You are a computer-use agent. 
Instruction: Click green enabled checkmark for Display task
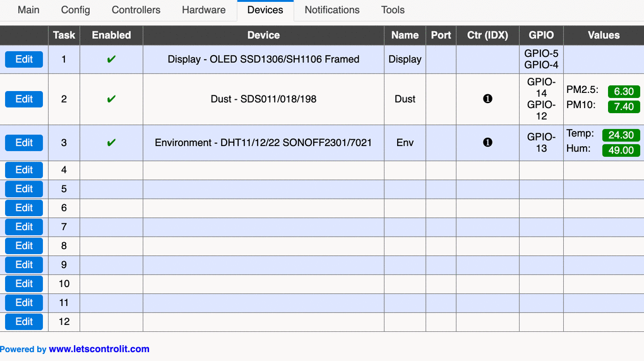[x=111, y=59]
